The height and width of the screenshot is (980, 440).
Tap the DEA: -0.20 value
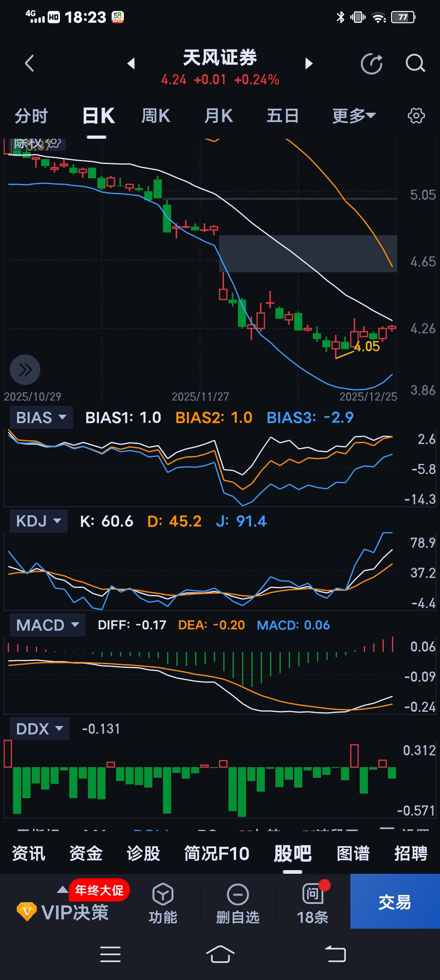click(x=211, y=625)
